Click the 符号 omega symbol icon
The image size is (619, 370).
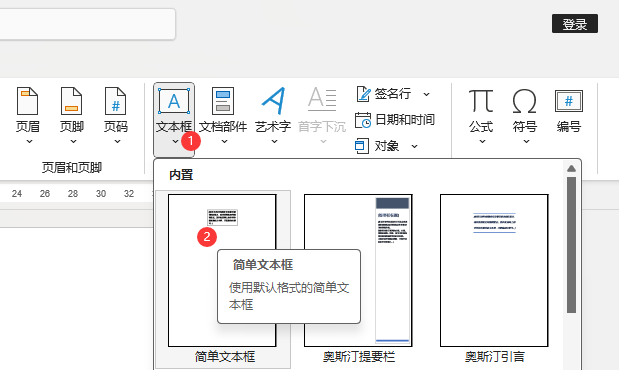click(525, 101)
